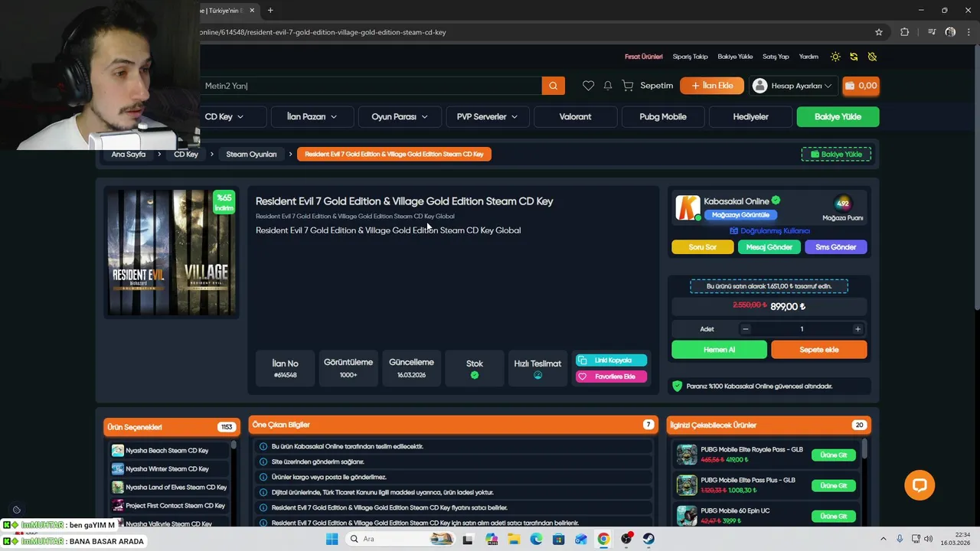Click the Sms Gönder button

(x=835, y=247)
